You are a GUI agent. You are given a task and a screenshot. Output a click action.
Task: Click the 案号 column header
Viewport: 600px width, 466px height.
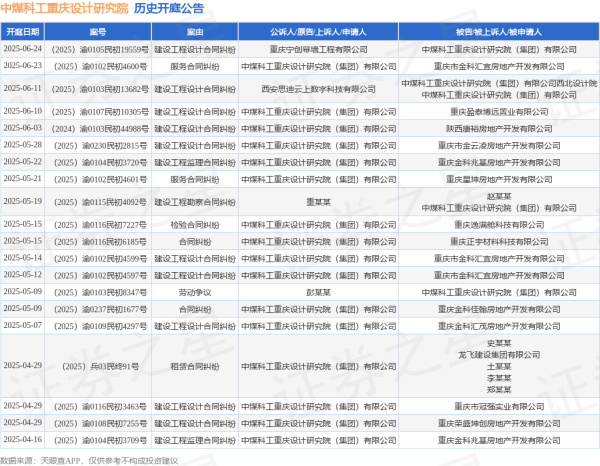click(x=98, y=32)
